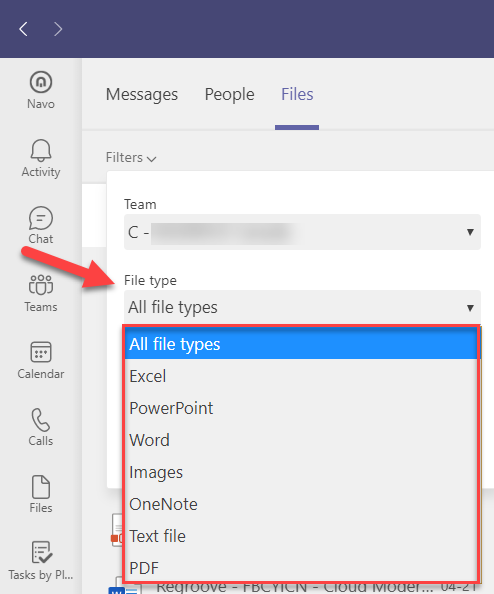
Task: Choose PDF file type
Action: tap(301, 568)
